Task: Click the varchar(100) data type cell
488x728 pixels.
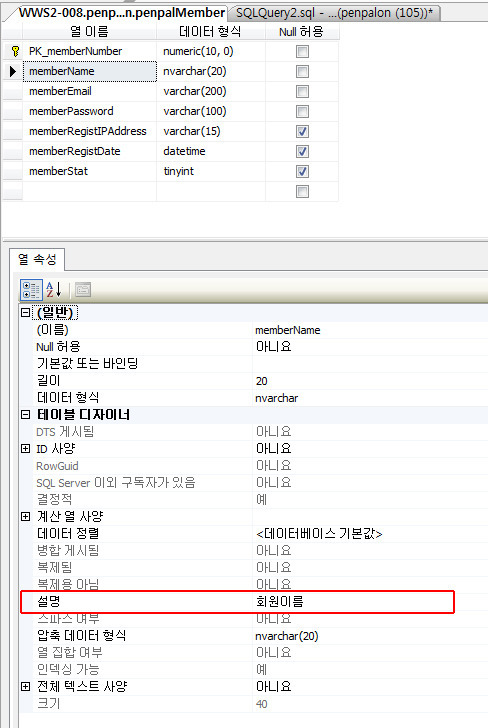Action: click(x=211, y=111)
